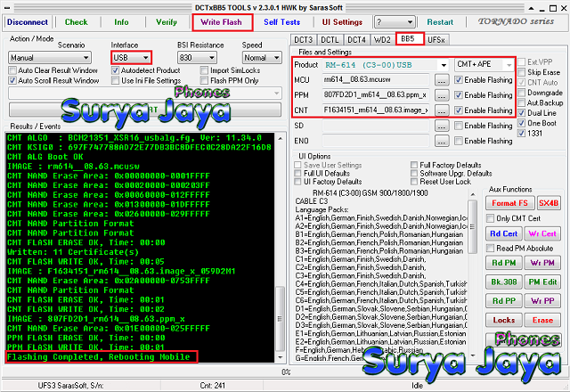Click the Erase button
The height and width of the screenshot is (392, 570).
pos(542,320)
